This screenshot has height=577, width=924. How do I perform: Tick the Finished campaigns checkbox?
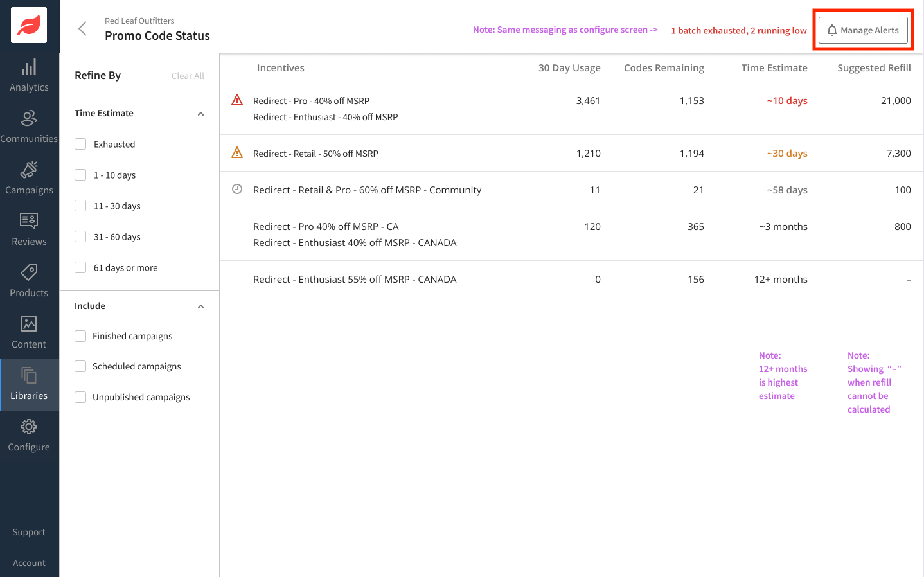[80, 336]
